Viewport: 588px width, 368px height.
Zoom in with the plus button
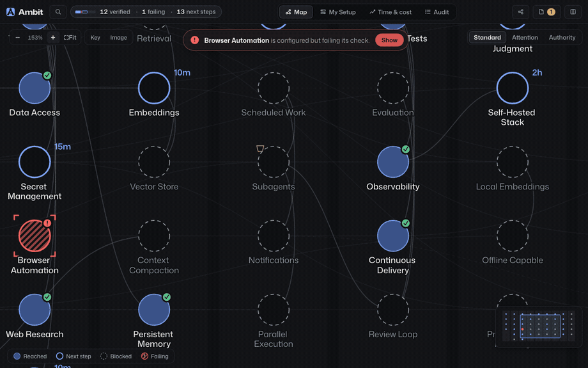(x=53, y=38)
